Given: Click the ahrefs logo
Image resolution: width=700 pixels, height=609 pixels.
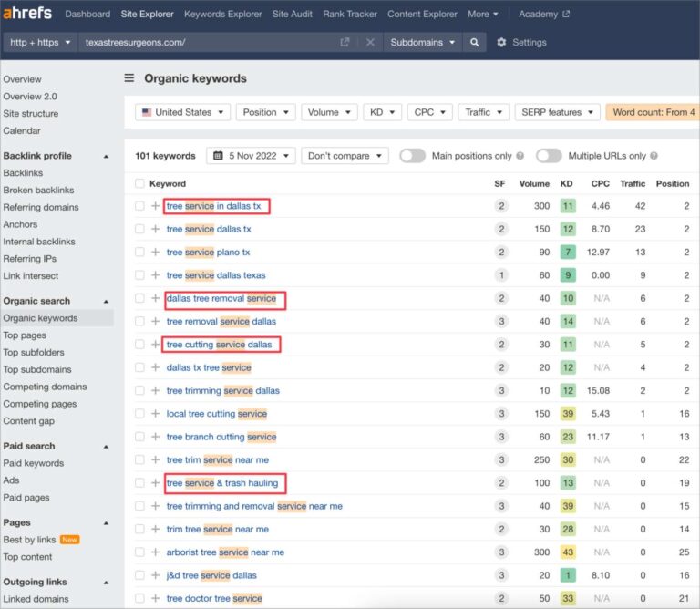Looking at the screenshot, I should tap(27, 13).
